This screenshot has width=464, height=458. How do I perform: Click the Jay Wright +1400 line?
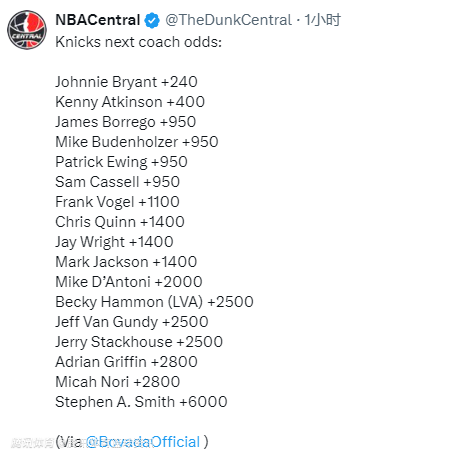coord(114,242)
